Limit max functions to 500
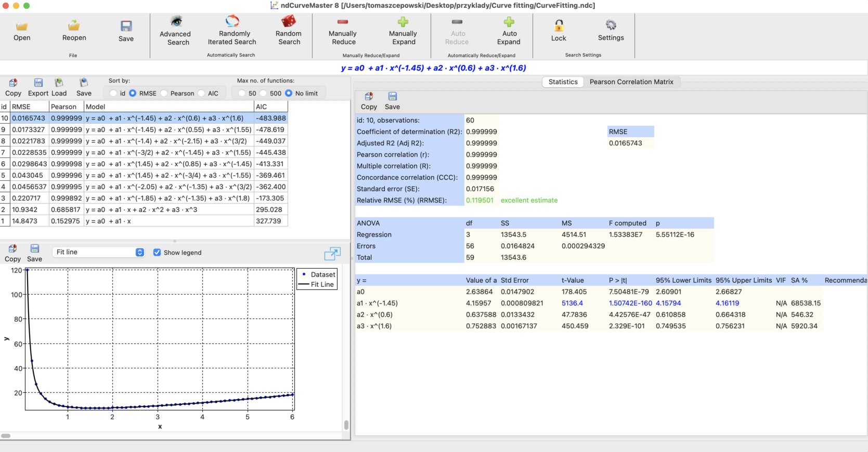 (x=263, y=94)
